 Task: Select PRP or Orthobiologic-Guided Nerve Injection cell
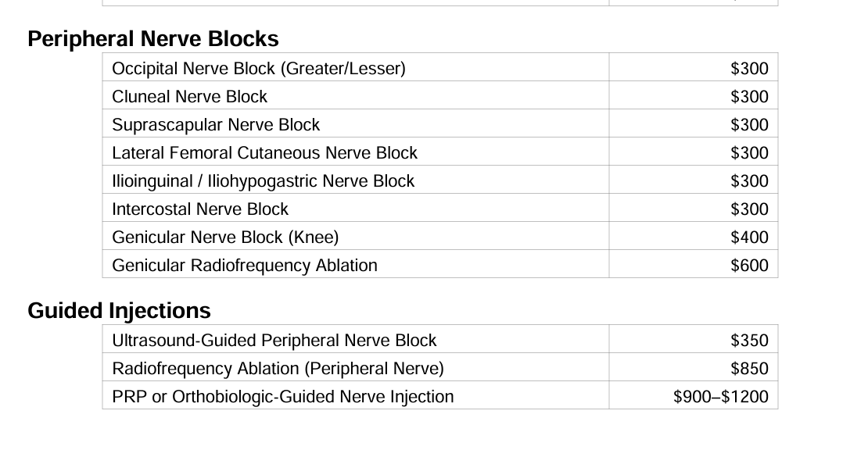(x=283, y=397)
